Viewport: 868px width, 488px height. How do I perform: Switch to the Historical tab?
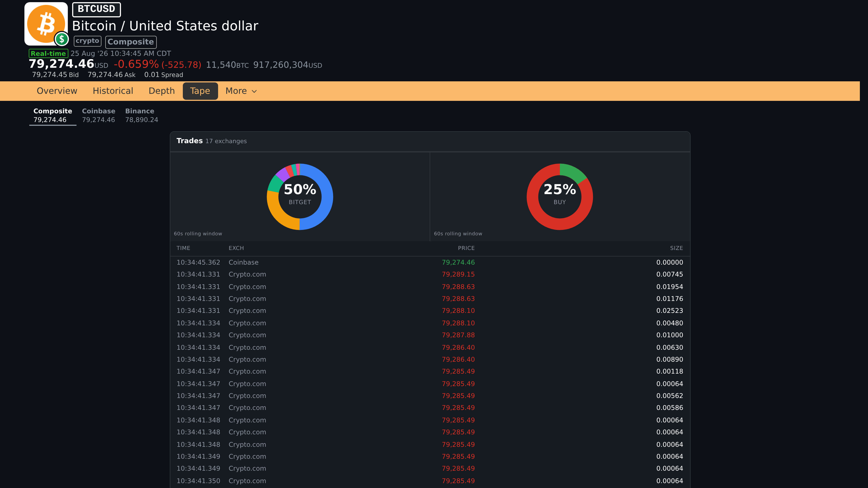pos(113,91)
